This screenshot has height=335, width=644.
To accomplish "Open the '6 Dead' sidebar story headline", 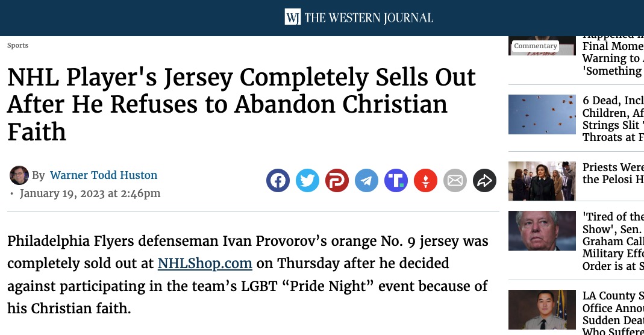I will (x=613, y=119).
